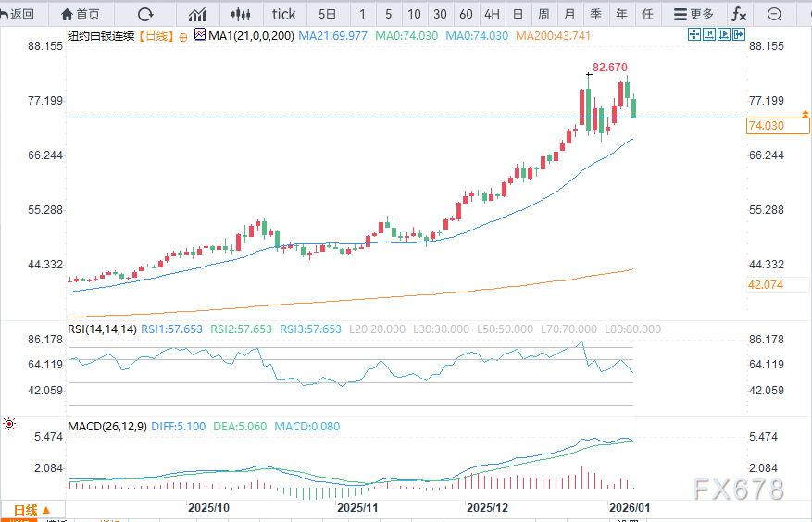Screen dimensions: 812x522
Task: Select the candlestick chart type icon
Action: (x=242, y=14)
